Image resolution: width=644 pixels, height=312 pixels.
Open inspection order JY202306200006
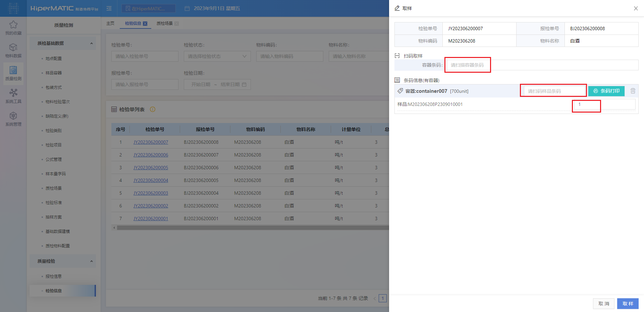pyautogui.click(x=151, y=155)
